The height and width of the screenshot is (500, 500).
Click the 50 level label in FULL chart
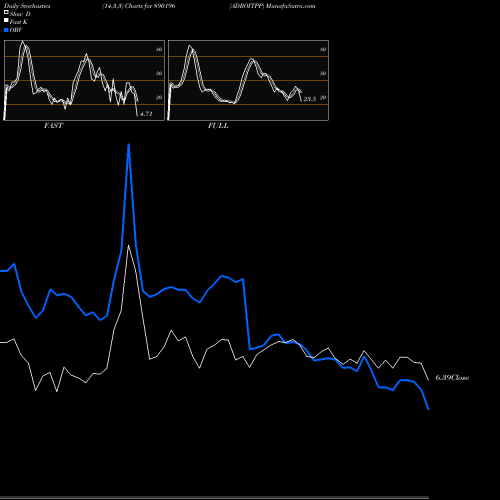pos(323,73)
